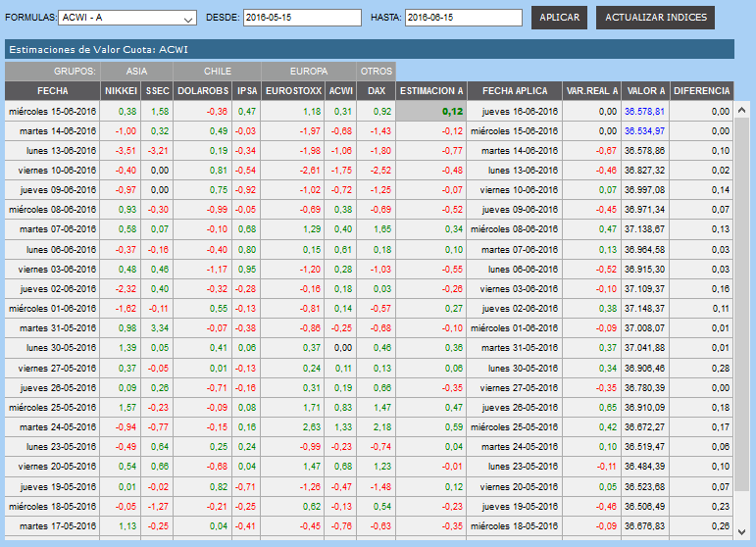Click the ESTIMACION A column header
Viewport: 756px width, 547px height.
[x=431, y=90]
